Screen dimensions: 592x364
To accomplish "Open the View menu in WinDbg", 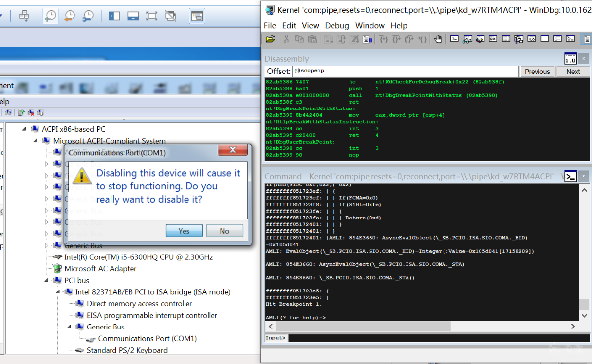I will (x=310, y=25).
